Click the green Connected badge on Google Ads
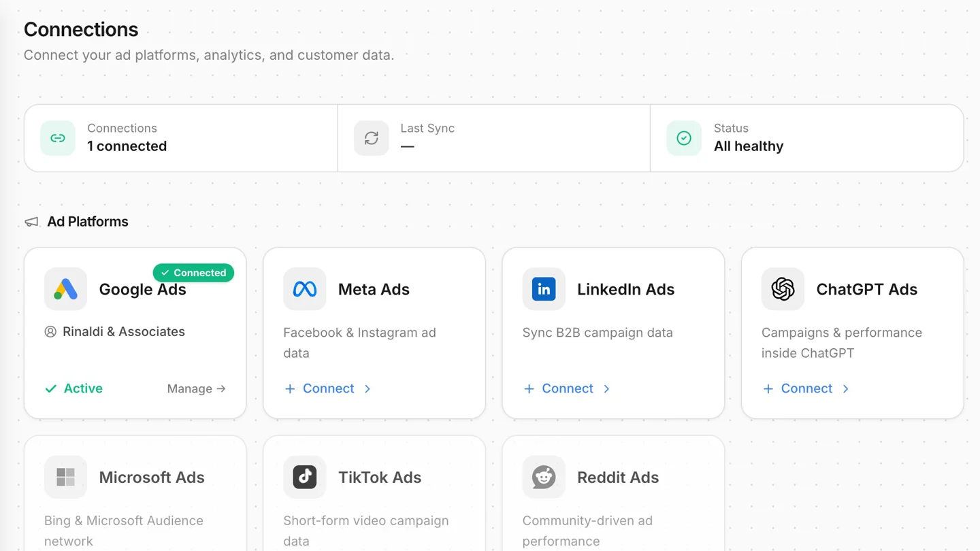This screenshot has width=980, height=551. coord(194,273)
